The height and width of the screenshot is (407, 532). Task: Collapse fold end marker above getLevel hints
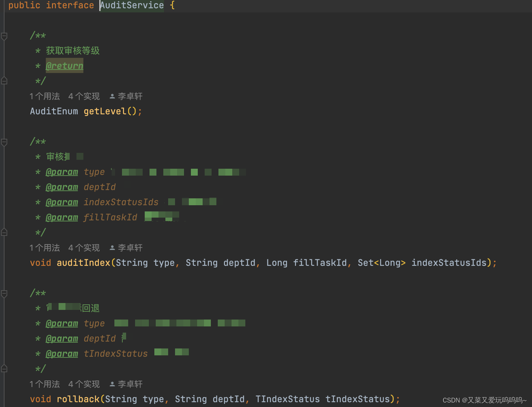pos(4,81)
